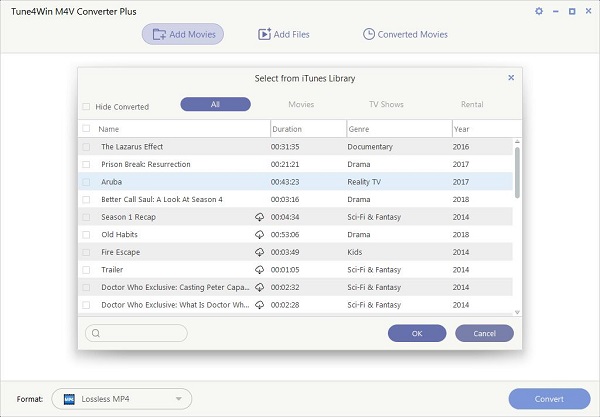Check the box for Casting Peter Capaldi row
600x417 pixels.
86,287
